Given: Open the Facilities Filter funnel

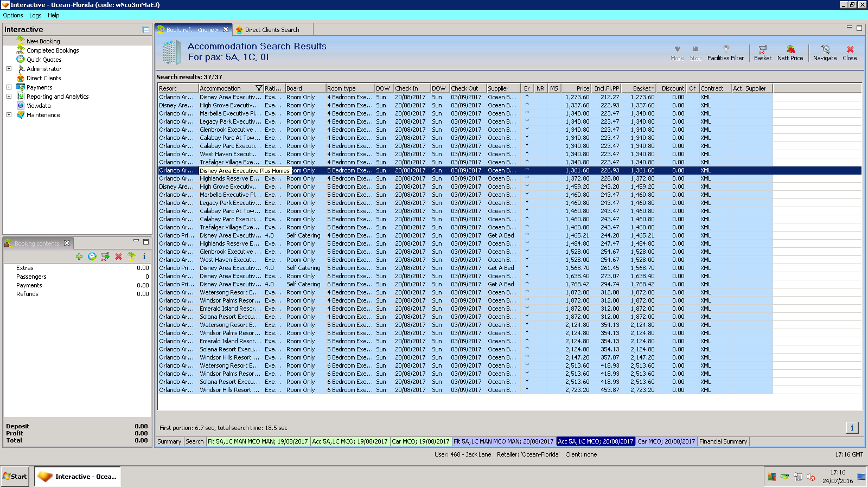Looking at the screenshot, I should tap(726, 50).
